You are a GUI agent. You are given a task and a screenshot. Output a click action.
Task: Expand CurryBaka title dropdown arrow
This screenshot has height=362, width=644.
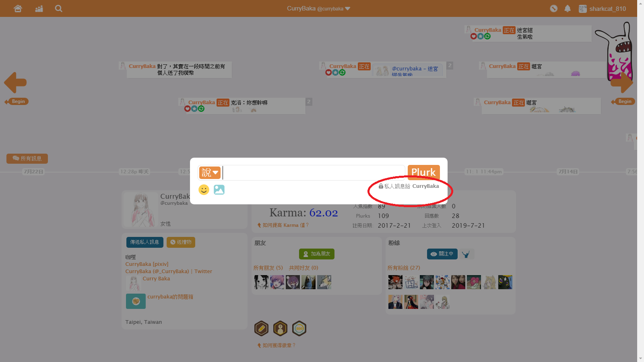coord(348,8)
